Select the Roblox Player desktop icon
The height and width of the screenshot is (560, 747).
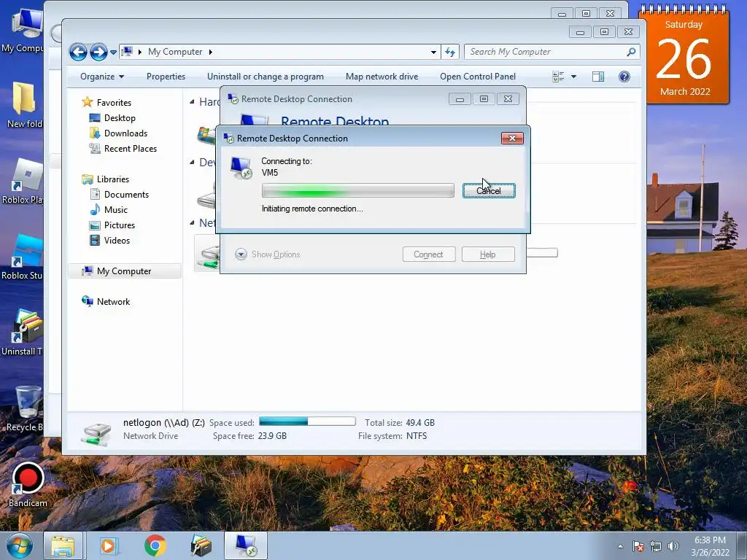tap(23, 182)
